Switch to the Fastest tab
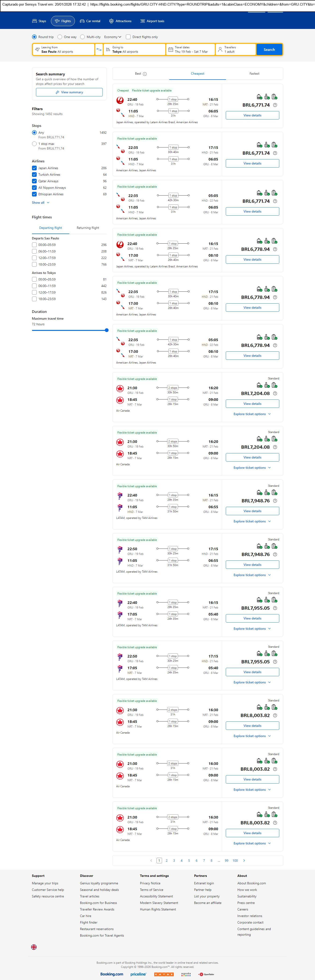Screen dimensions: 315x980 (254, 74)
